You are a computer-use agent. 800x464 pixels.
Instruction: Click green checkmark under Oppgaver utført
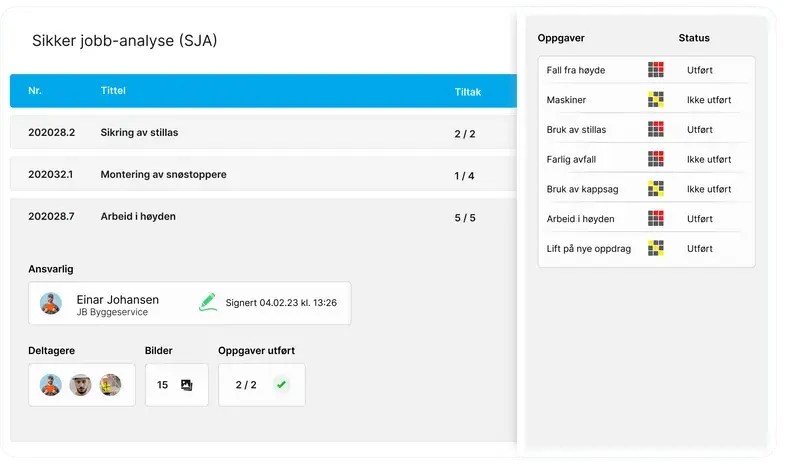(x=281, y=384)
